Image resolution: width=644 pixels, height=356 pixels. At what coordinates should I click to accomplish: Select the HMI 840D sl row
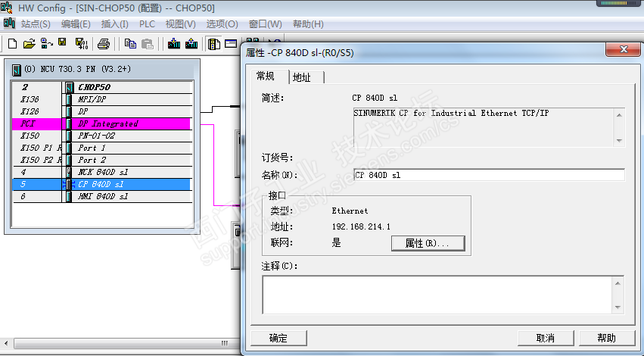(x=102, y=196)
